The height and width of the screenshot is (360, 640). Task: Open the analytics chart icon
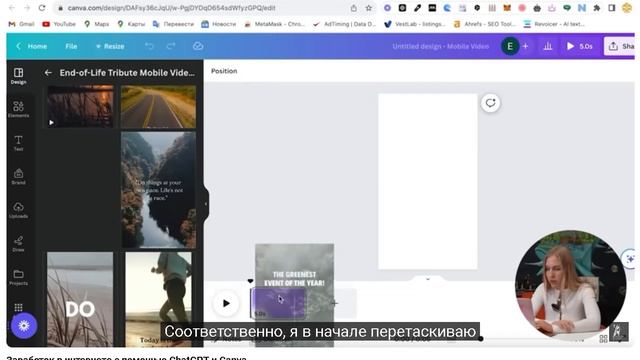tap(548, 46)
